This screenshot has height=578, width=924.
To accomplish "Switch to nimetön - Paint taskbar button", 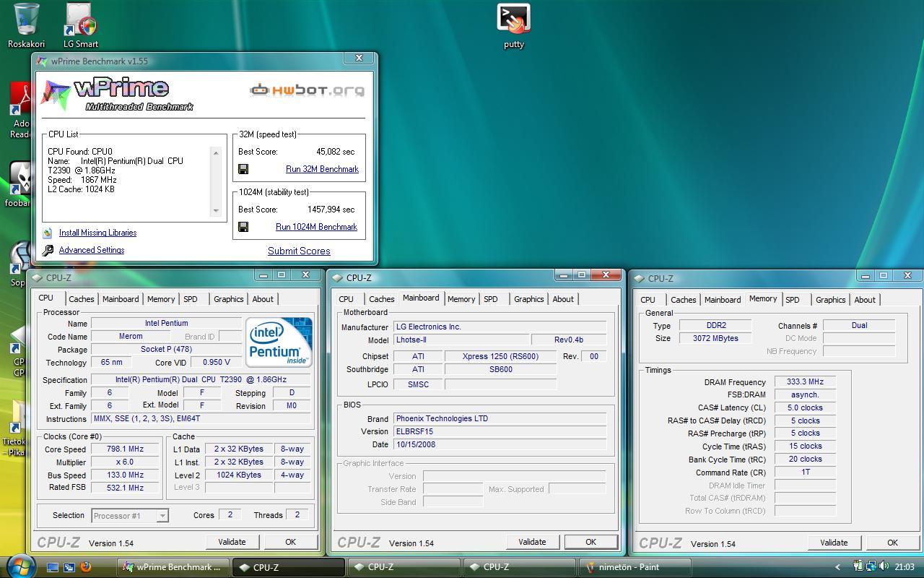I will point(635,567).
